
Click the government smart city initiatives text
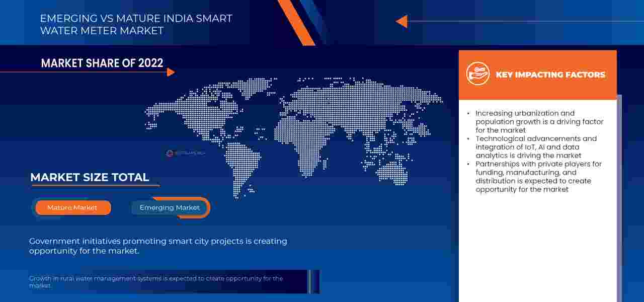[158, 246]
